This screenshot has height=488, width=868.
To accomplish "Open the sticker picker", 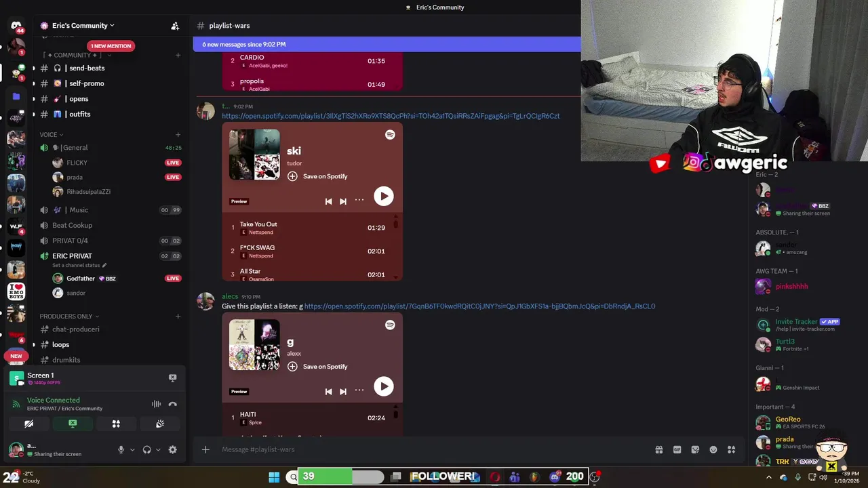I will (x=695, y=449).
